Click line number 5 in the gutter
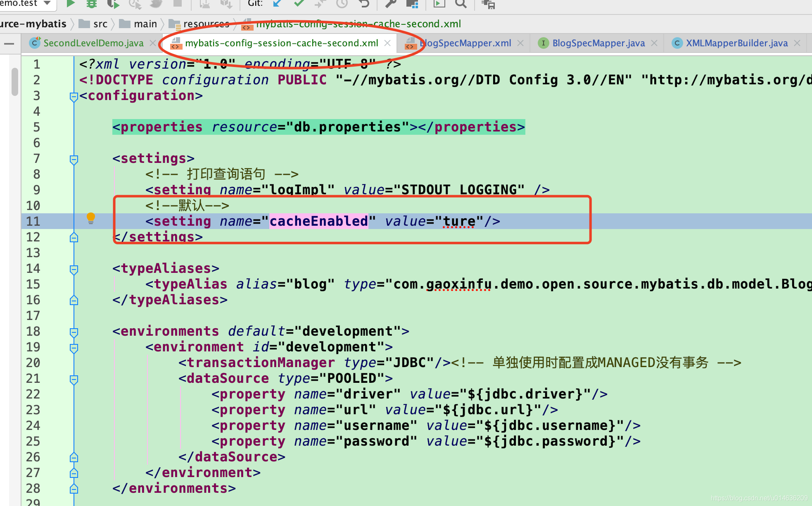The image size is (812, 506). click(x=37, y=127)
